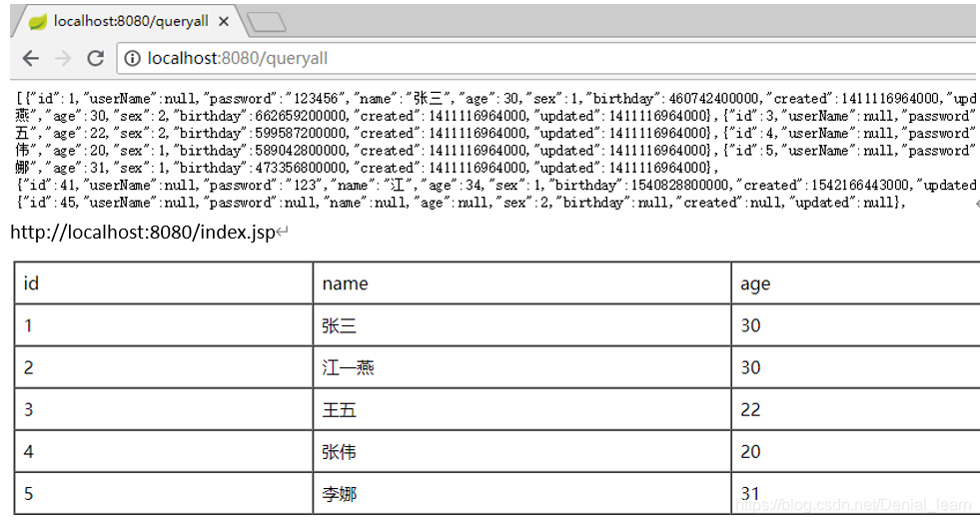This screenshot has width=980, height=523.
Task: Click age cell '31'
Action: pos(856,494)
